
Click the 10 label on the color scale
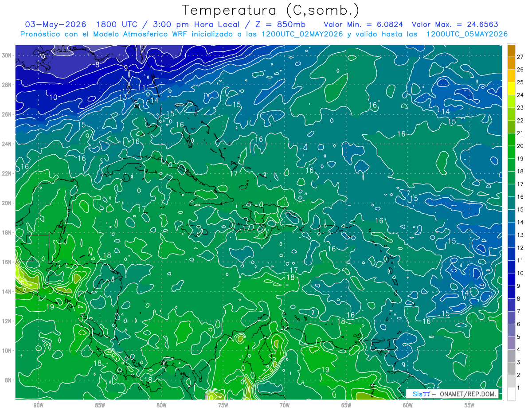pos(520,273)
